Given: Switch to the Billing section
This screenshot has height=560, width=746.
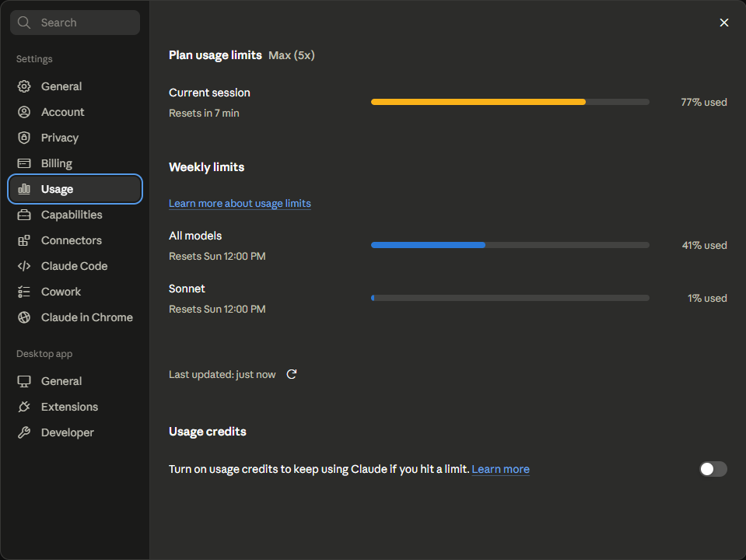Looking at the screenshot, I should tap(57, 163).
